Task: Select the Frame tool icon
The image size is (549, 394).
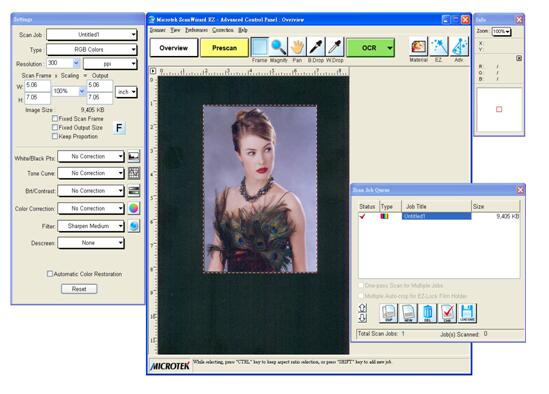Action: point(259,47)
